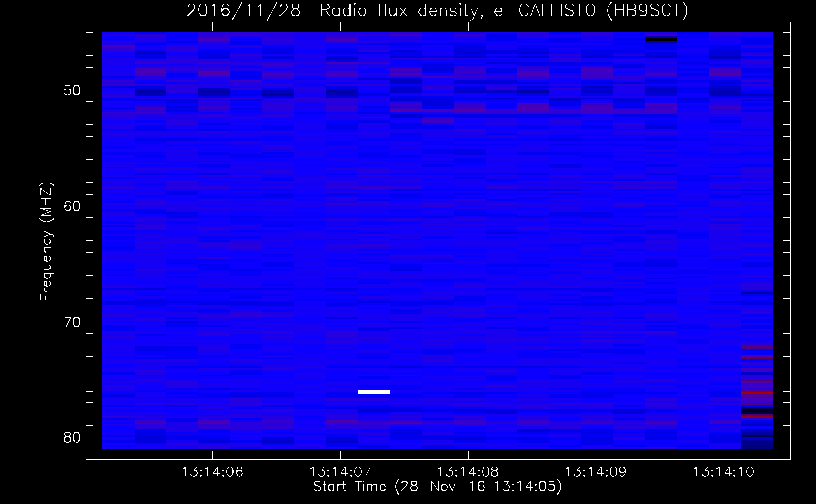The height and width of the screenshot is (504, 816).
Task: Click the 'Start Time (28-Nov-16 13:14:05)' label
Action: click(x=437, y=487)
